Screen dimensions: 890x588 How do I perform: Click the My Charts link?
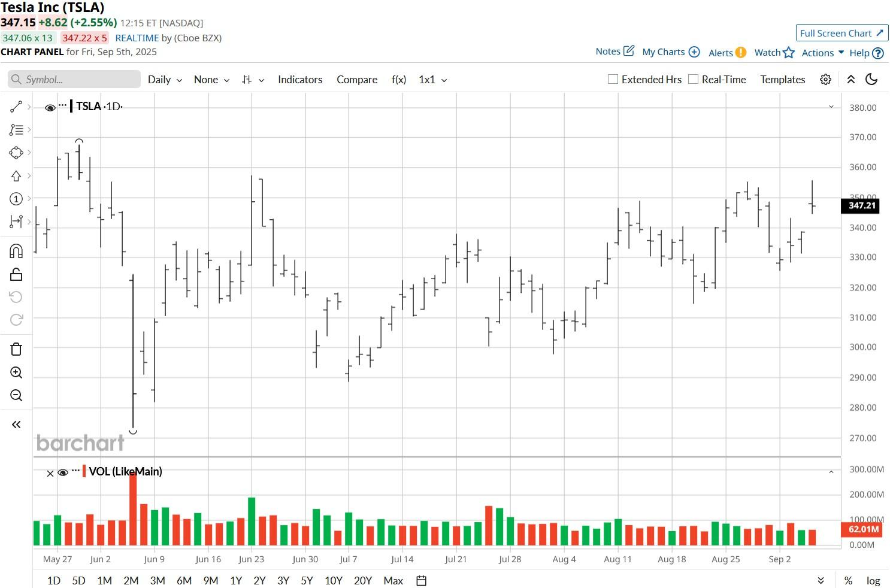[664, 52]
